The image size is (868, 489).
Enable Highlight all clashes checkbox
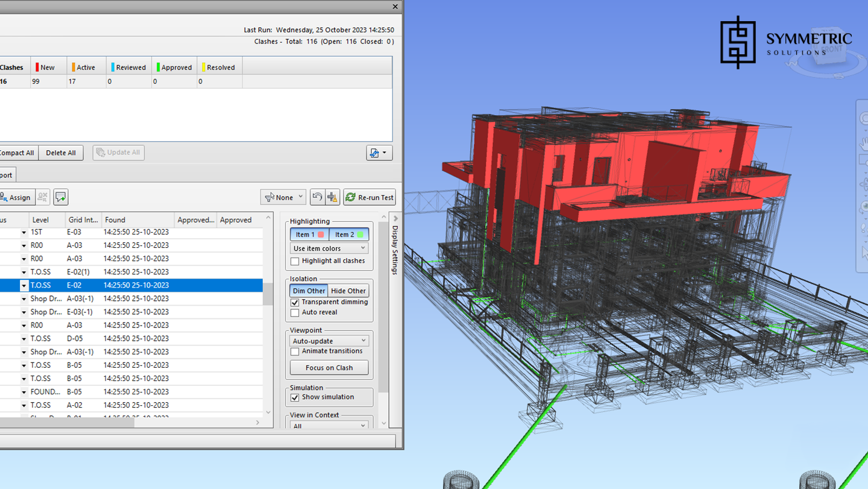(x=295, y=261)
